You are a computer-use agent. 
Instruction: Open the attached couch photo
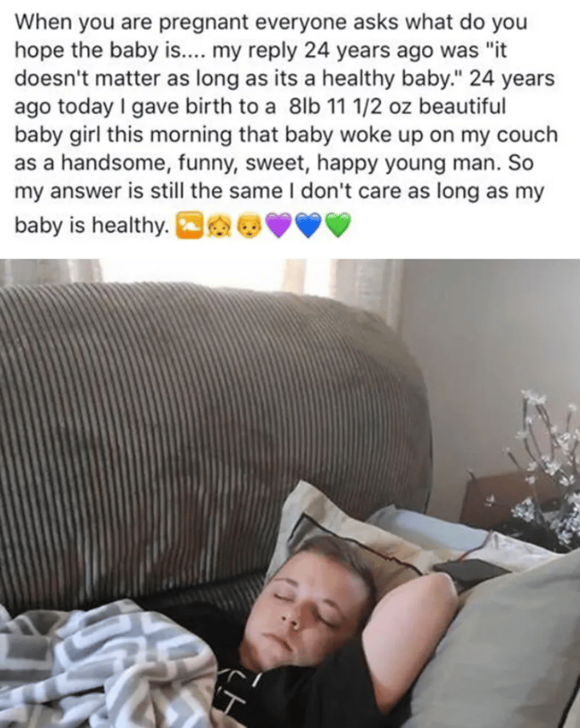coord(290,494)
